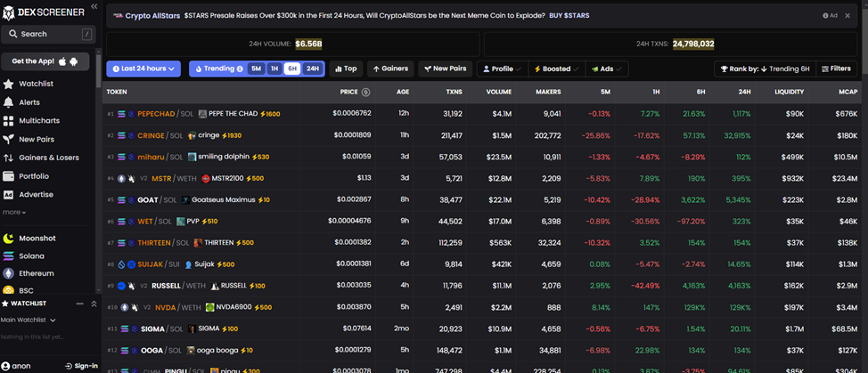Select Ethereum chain icon
Viewport: 868px width, 373px height.
pyautogui.click(x=8, y=273)
